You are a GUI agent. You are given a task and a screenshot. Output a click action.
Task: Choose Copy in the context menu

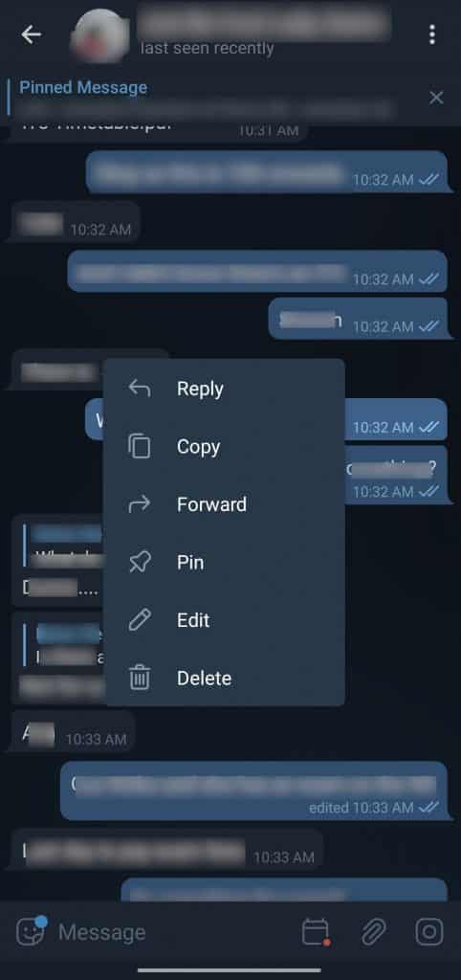pyautogui.click(x=224, y=447)
